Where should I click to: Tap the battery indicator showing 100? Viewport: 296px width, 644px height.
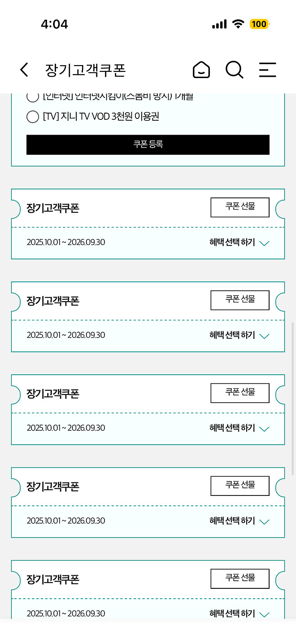259,24
